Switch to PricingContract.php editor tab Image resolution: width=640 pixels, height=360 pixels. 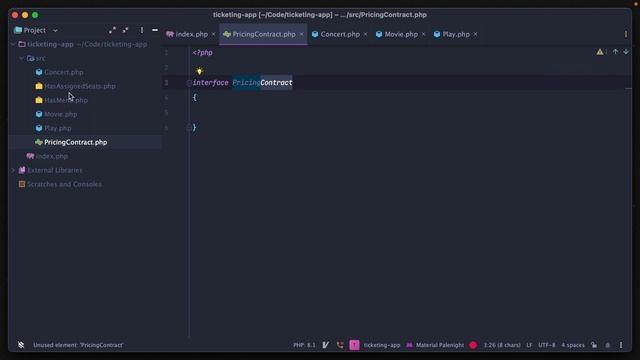point(264,34)
